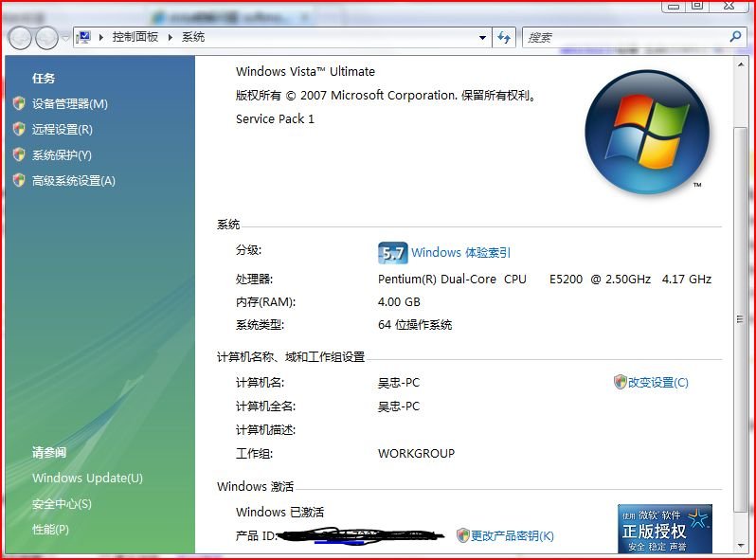Click scrollbar down arrow
Image resolution: width=756 pixels, height=560 pixels.
point(740,546)
